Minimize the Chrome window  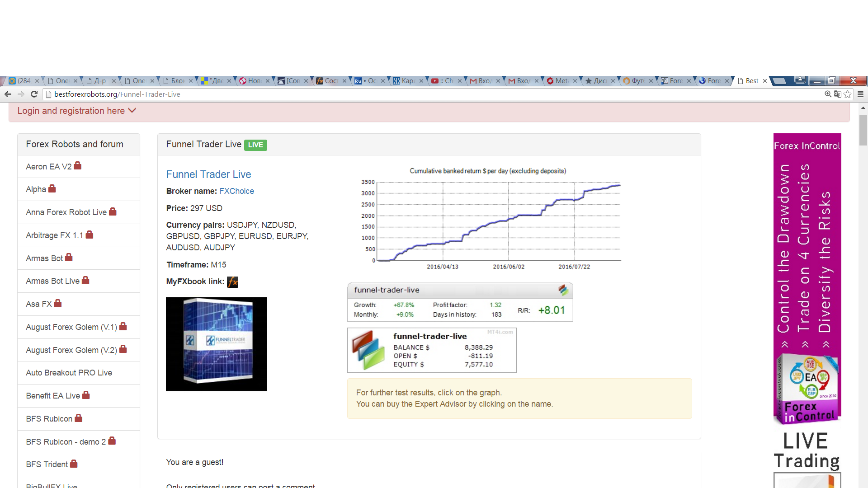[817, 80]
